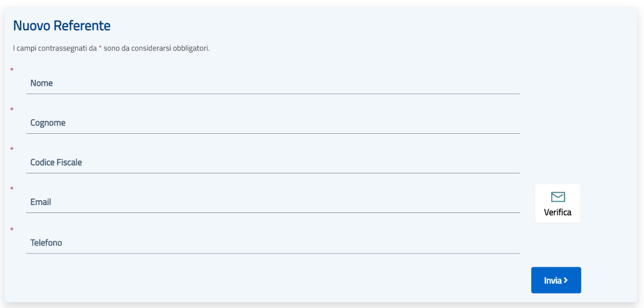Submit the form with Invia
Screen dimensions: 644x308
pyautogui.click(x=556, y=280)
